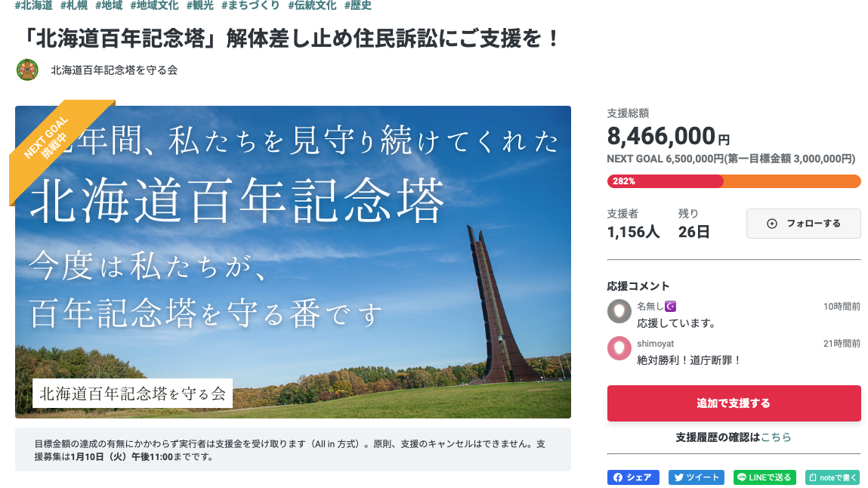Click the LINEで送る button
Screen dimensions: 868x488
click(765, 477)
